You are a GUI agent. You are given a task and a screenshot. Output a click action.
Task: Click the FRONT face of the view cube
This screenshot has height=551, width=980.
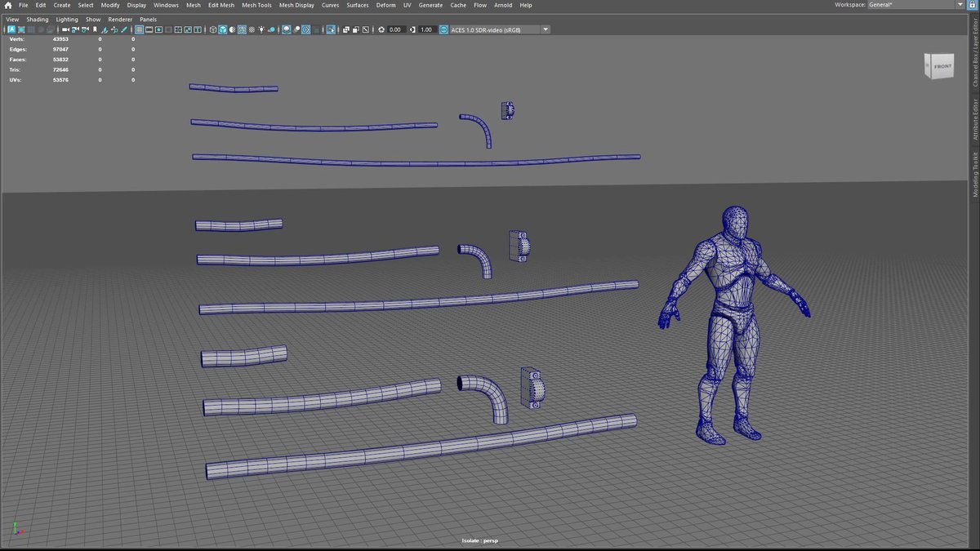point(942,67)
